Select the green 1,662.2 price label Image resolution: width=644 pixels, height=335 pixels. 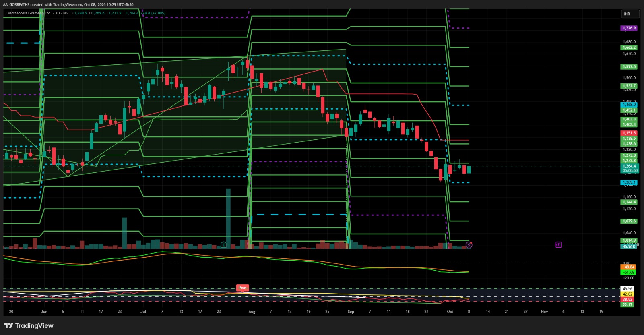click(629, 48)
